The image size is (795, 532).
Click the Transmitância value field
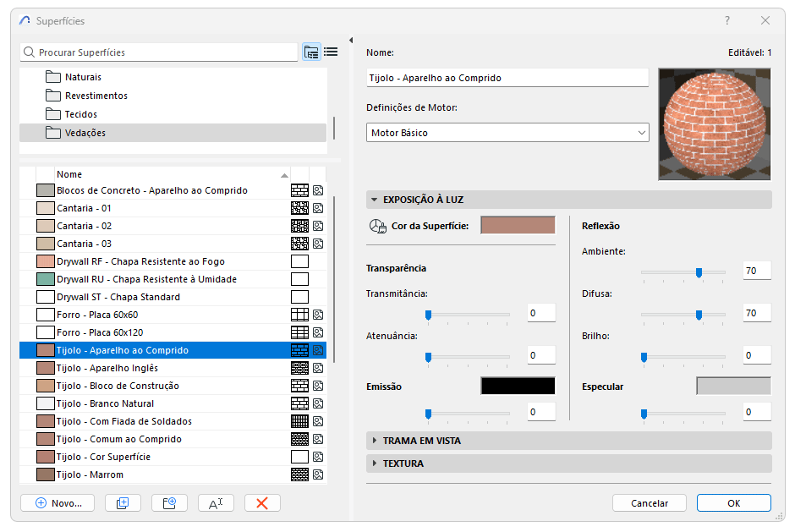point(541,313)
